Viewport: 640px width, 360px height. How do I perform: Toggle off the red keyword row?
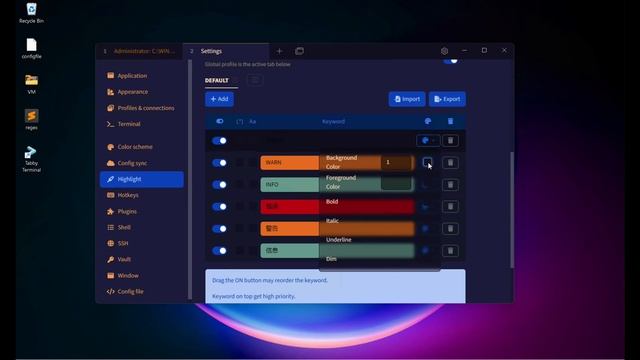(x=220, y=207)
